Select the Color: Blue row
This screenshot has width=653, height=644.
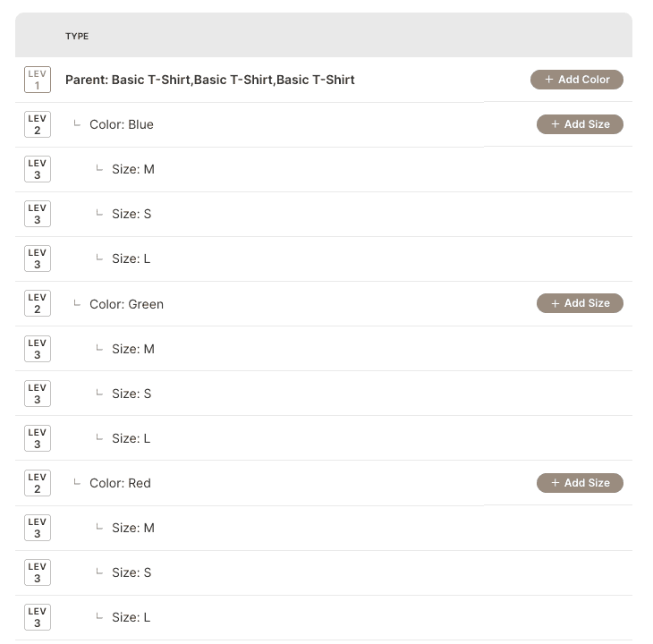pos(122,124)
